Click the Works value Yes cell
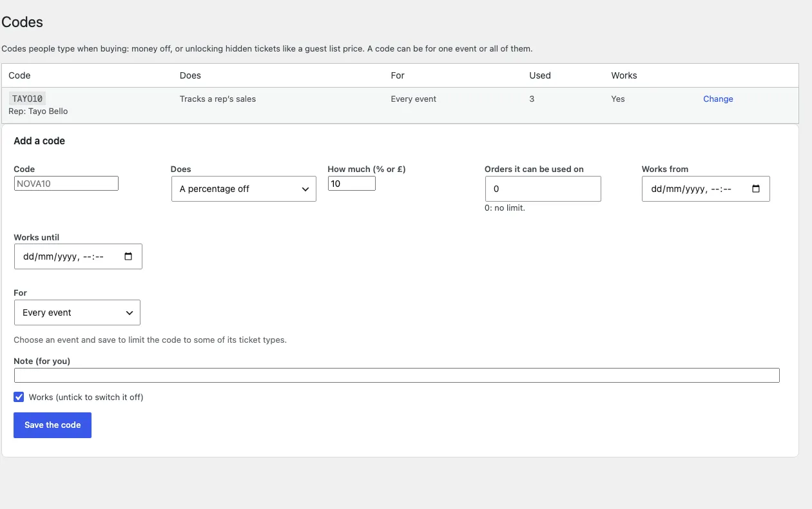Viewport: 812px width, 509px height. click(x=618, y=99)
